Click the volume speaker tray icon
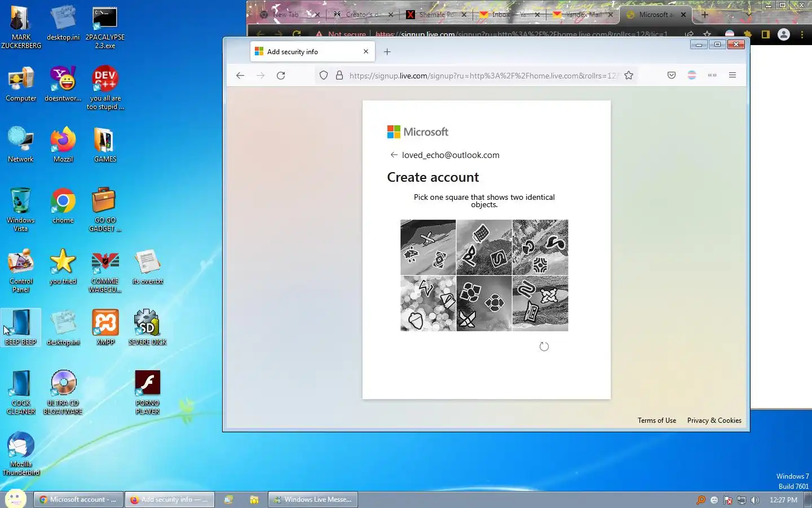Screen dimensions: 812x508 coord(755,500)
